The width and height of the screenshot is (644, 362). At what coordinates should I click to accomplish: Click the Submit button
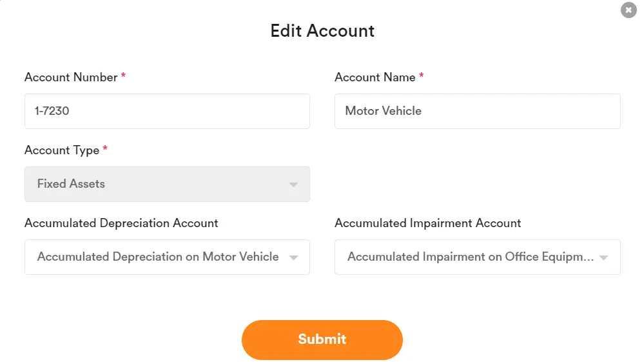tap(322, 339)
